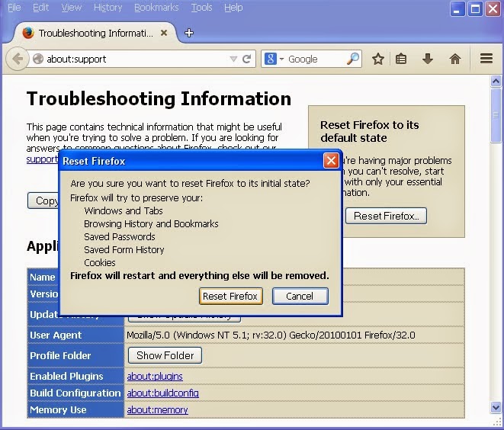Click 'Windows and Tabs' in the dialog list
504x430 pixels.
click(124, 211)
